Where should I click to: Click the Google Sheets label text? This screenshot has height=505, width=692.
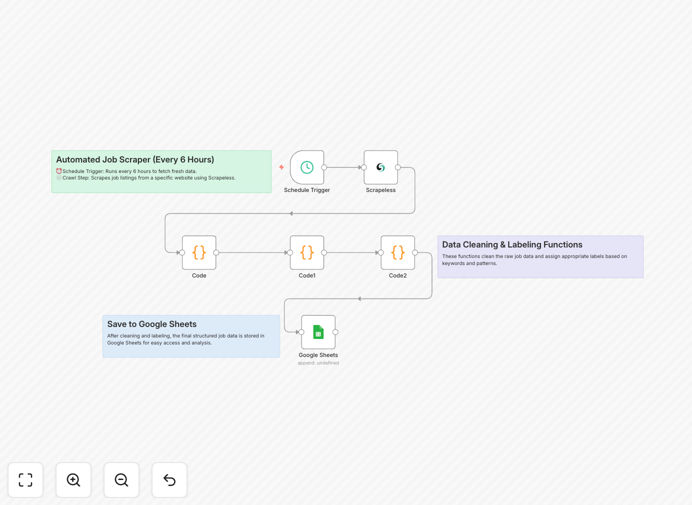(x=318, y=355)
